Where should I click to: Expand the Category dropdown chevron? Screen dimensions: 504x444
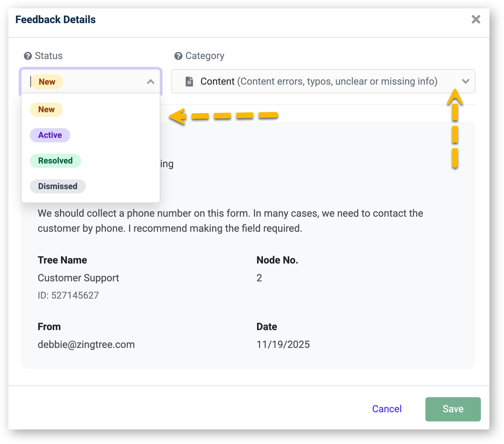[465, 81]
